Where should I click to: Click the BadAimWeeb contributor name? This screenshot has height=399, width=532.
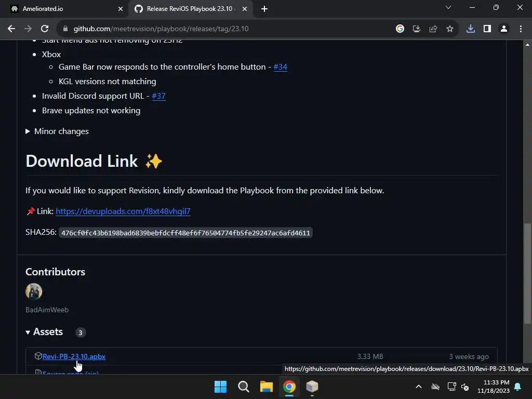pos(47,310)
